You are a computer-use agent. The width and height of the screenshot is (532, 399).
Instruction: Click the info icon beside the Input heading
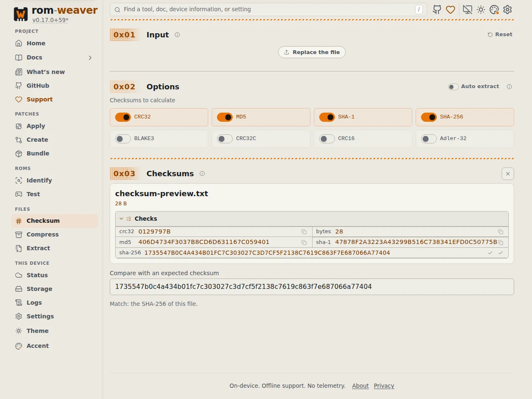click(x=177, y=35)
